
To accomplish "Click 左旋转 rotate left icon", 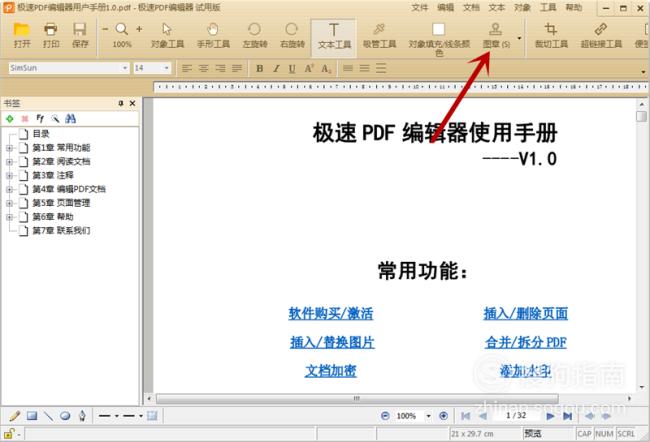I will click(254, 29).
